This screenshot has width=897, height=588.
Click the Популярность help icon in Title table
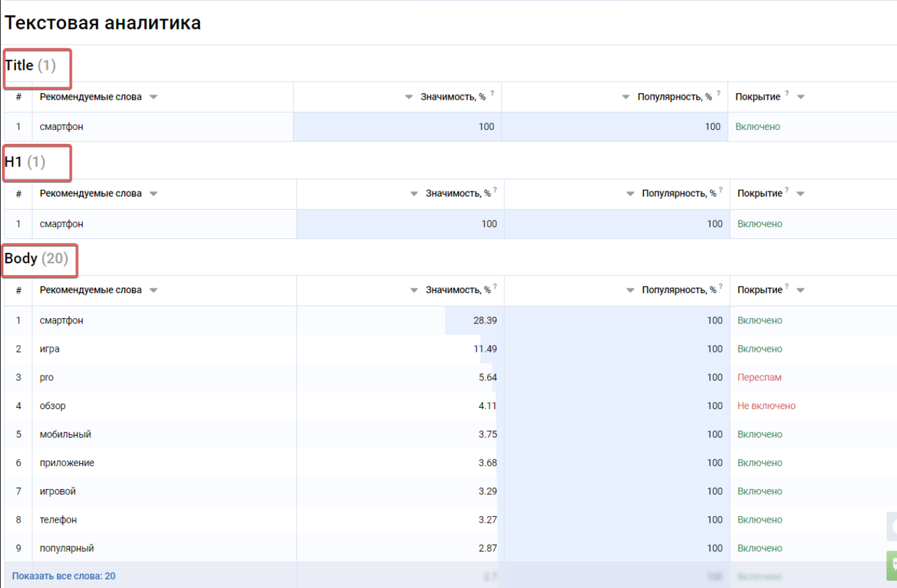pos(718,94)
